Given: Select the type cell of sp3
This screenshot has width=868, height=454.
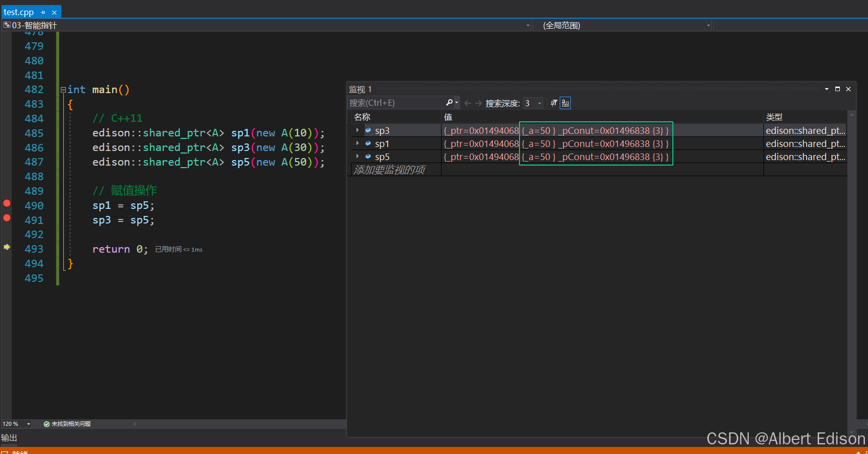Looking at the screenshot, I should [x=805, y=130].
